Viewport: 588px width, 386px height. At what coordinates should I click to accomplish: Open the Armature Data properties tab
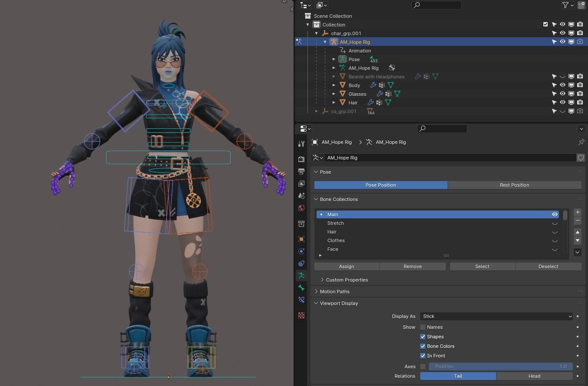[x=301, y=276]
